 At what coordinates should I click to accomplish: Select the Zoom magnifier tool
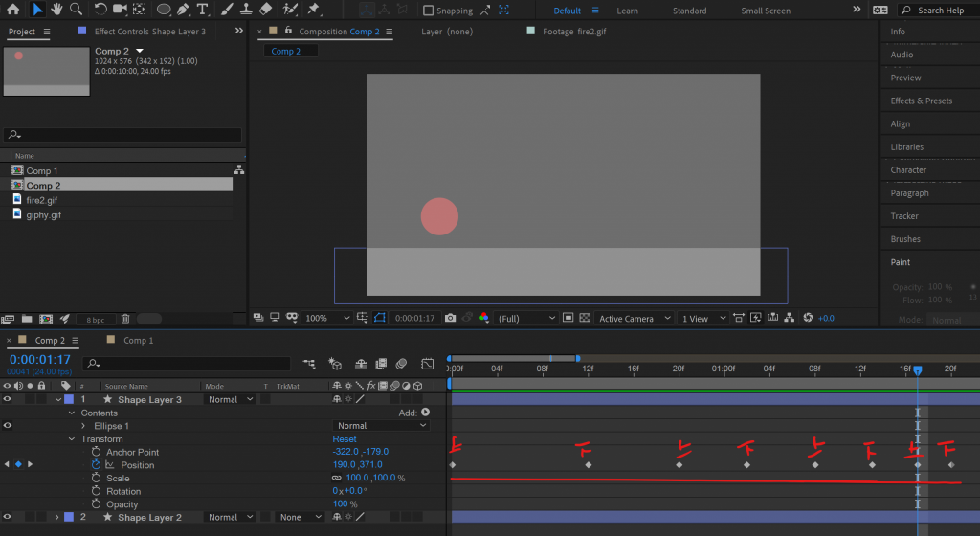76,10
